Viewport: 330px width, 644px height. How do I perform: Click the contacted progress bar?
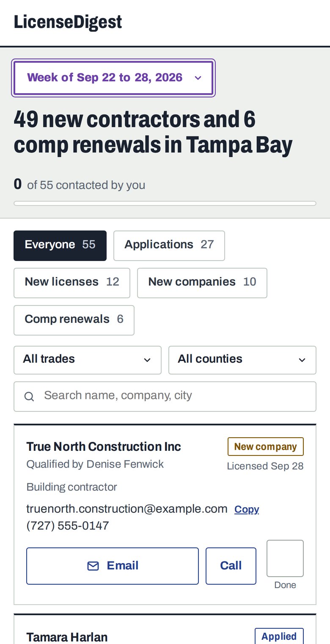(165, 203)
